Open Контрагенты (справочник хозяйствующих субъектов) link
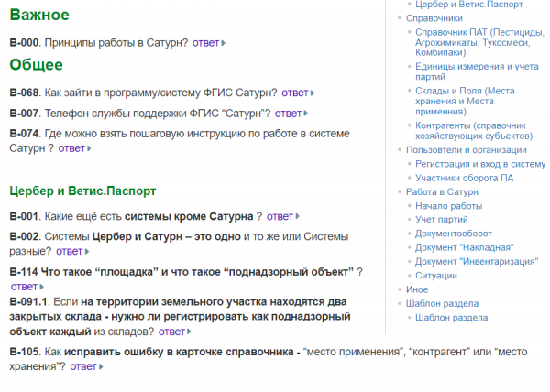The width and height of the screenshot is (550, 392). 474,131
